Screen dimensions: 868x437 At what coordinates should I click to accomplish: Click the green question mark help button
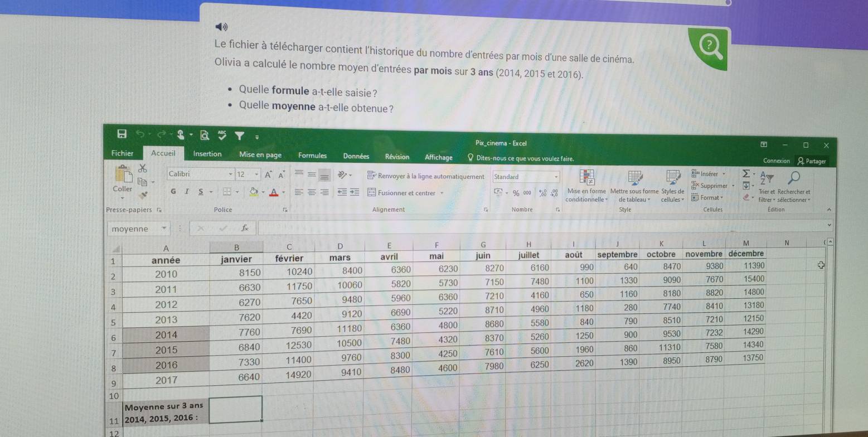[x=711, y=43]
